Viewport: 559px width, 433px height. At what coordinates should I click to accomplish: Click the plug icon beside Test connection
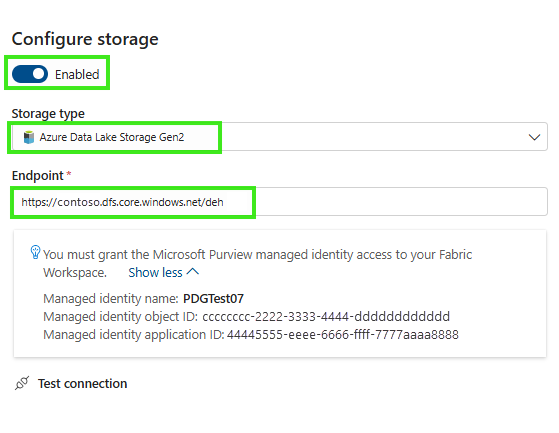22,383
